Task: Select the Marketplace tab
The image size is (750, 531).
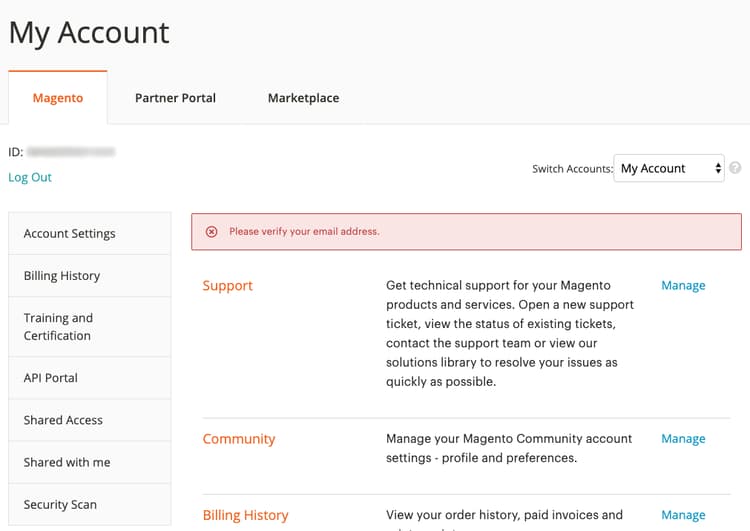Action: [x=303, y=98]
